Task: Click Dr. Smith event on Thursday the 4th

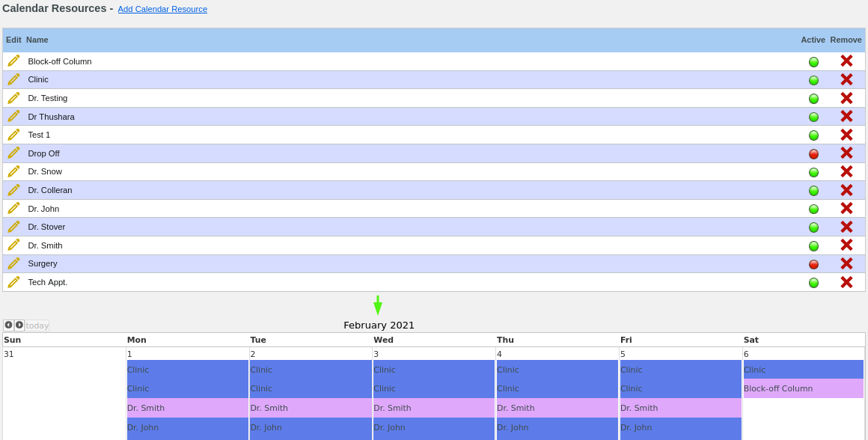Action: pyautogui.click(x=557, y=408)
